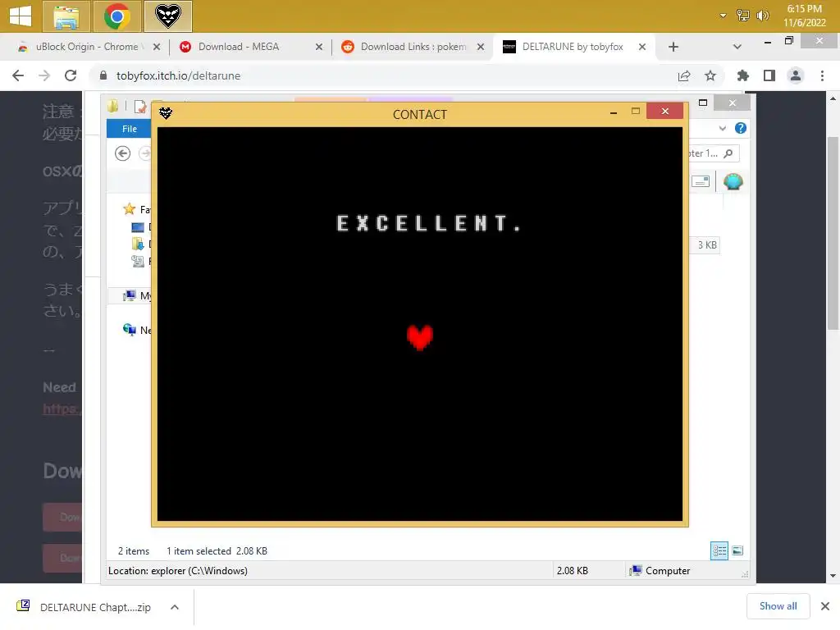Switch to Chrome in the taskbar

[116, 16]
